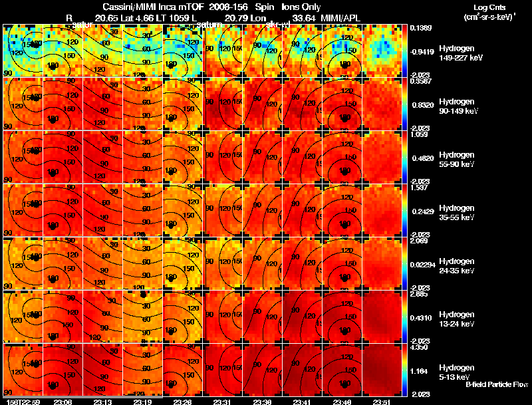Click the 'Hydrogen 90-149 keV' label

[458, 106]
